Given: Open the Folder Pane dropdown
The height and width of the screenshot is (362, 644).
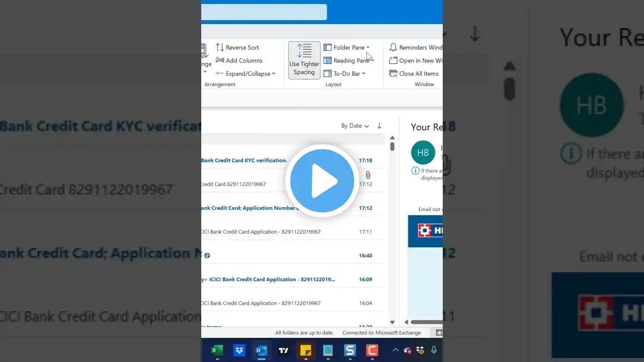Looking at the screenshot, I should pyautogui.click(x=347, y=47).
